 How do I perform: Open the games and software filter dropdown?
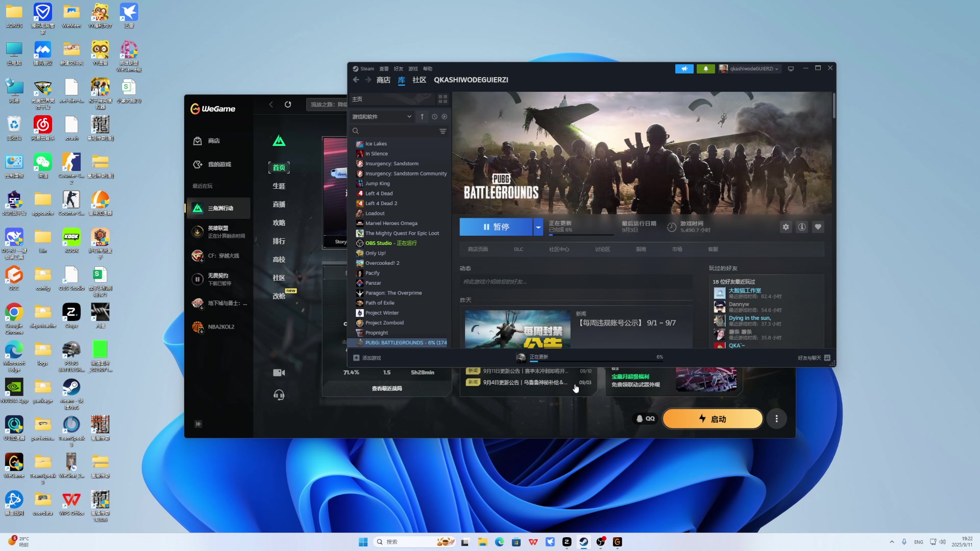381,117
